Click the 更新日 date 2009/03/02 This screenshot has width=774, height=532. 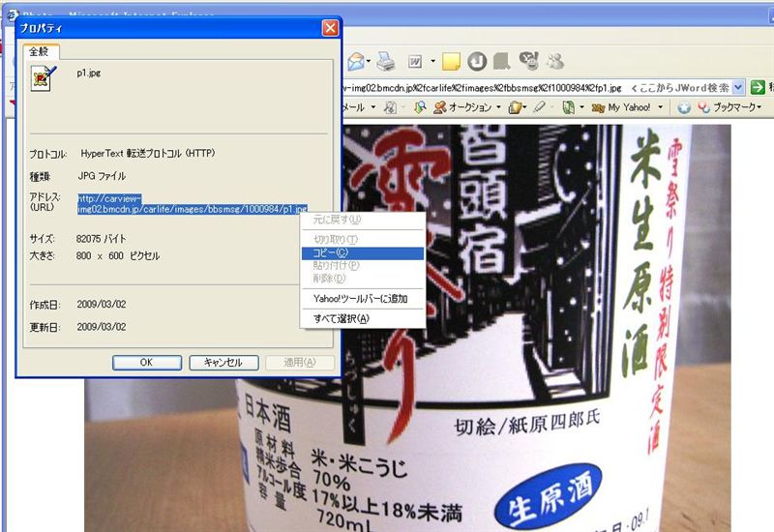102,327
